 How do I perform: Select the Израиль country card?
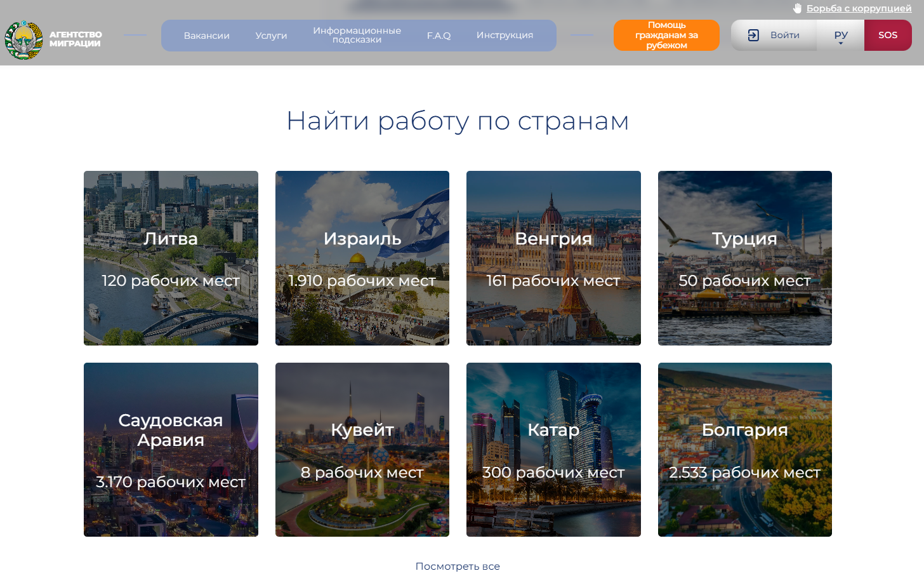362,258
